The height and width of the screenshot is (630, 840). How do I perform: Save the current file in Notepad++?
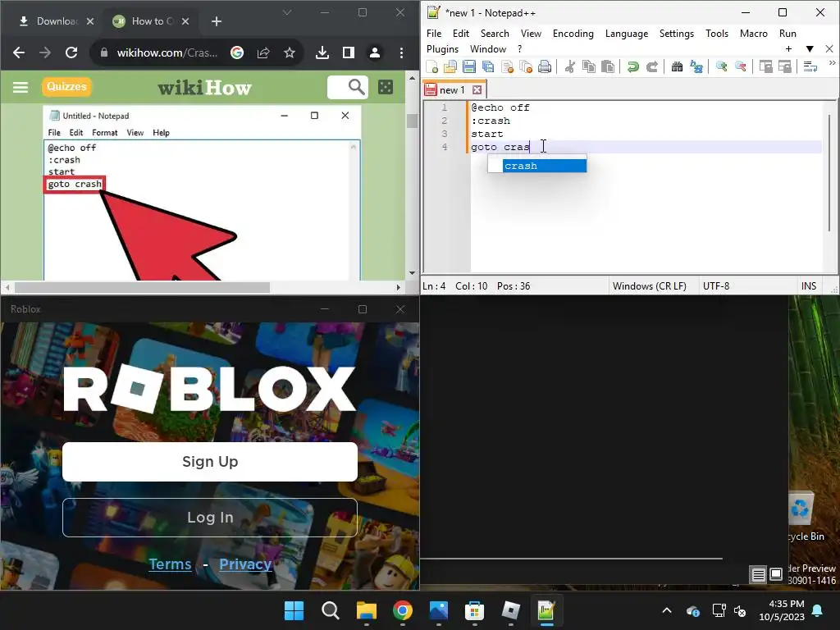469,67
